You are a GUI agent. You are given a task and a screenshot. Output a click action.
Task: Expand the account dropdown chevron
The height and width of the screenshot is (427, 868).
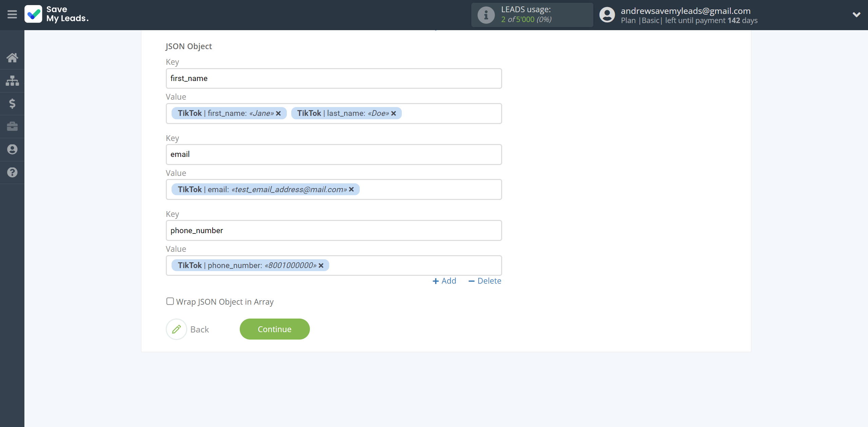pyautogui.click(x=856, y=15)
